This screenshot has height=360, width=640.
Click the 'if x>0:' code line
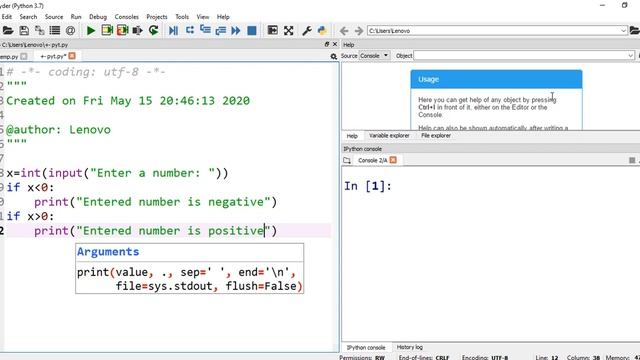point(30,216)
